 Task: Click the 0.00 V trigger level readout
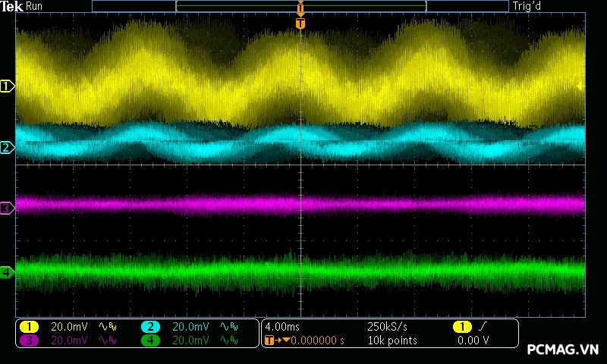473,340
